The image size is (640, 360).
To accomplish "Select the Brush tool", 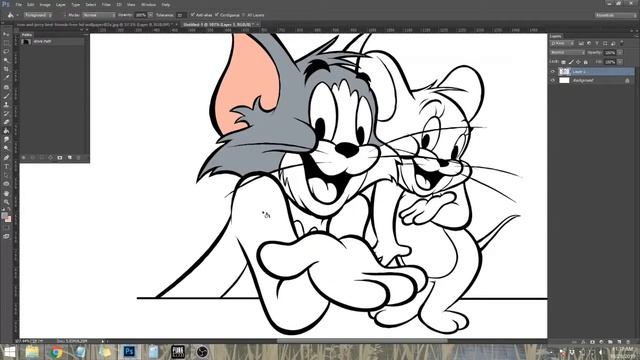I will point(6,96).
